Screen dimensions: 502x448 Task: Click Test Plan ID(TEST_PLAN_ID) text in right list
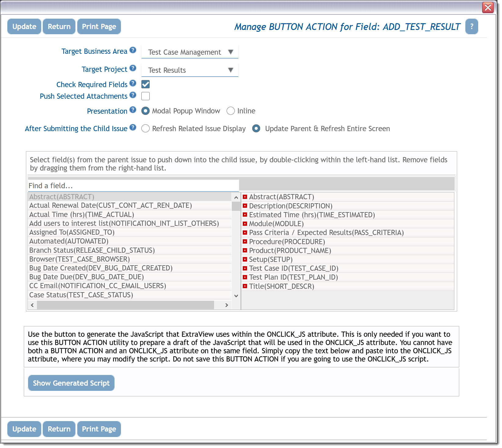(293, 277)
